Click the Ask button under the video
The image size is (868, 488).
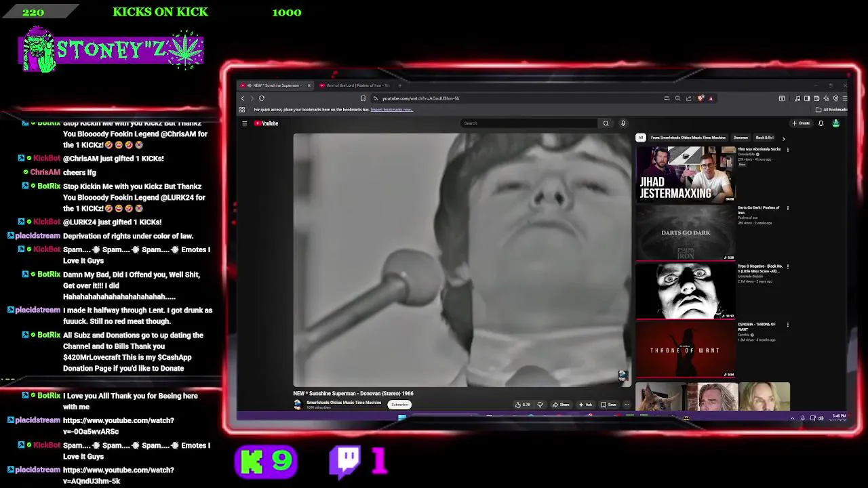point(585,405)
